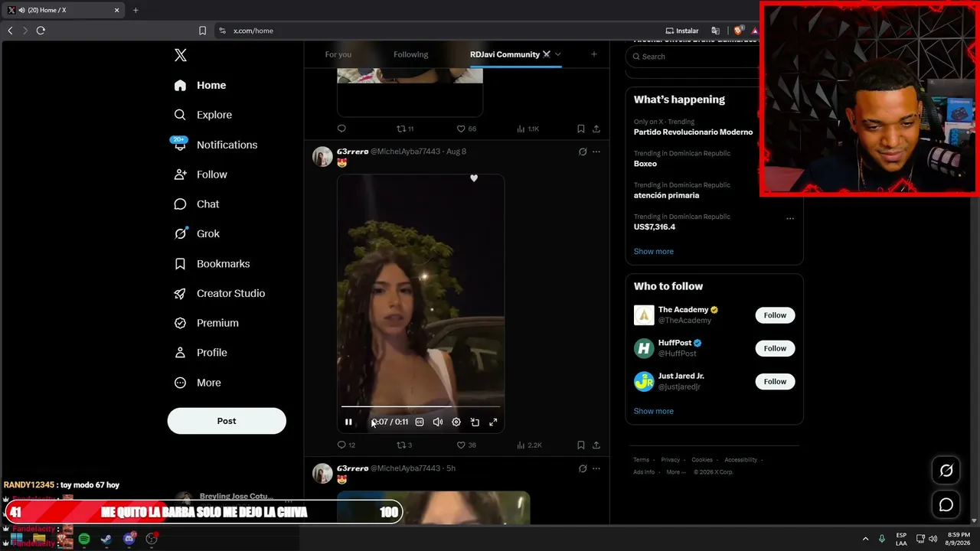The image size is (980, 551).
Task: Bookmark this page in the address bar
Action: click(202, 31)
